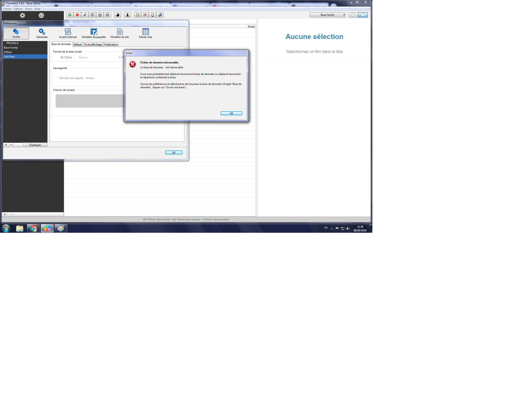Open Scripts Internet preferences section
532x399 pixels.
pos(68,33)
